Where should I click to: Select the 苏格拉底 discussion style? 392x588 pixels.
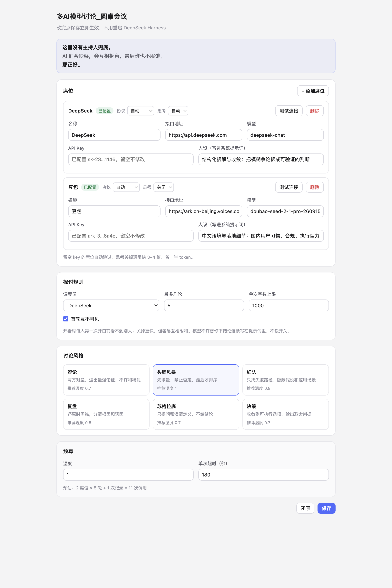pyautogui.click(x=196, y=414)
